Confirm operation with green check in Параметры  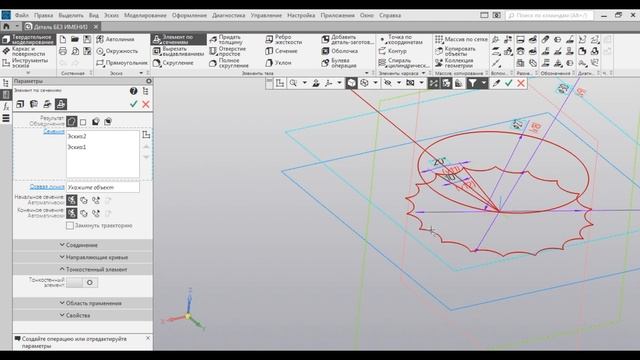[133, 104]
